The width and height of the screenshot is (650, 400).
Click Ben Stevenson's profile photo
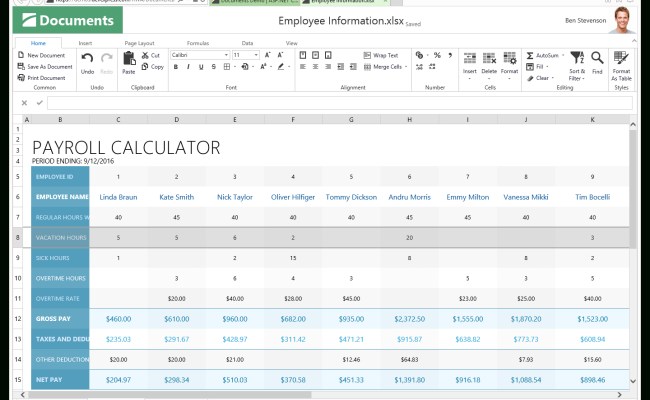pyautogui.click(x=623, y=19)
